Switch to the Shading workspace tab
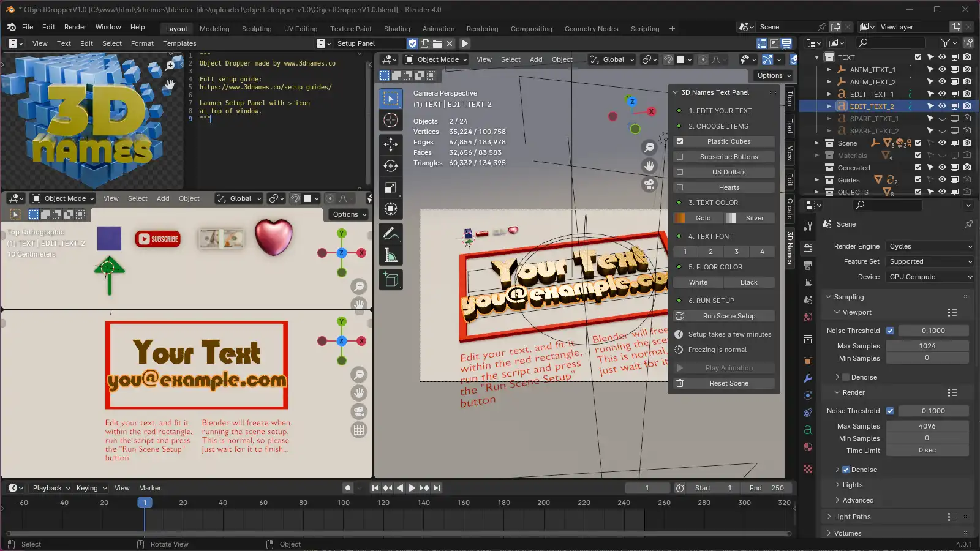The height and width of the screenshot is (551, 980). 397,29
